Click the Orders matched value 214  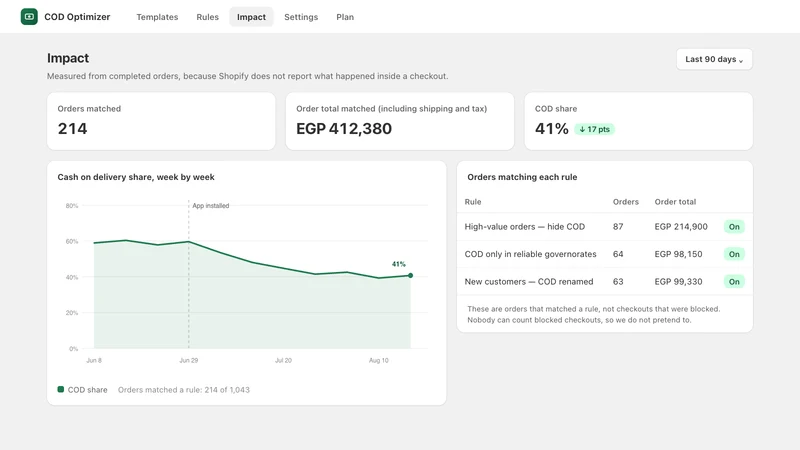click(x=72, y=129)
